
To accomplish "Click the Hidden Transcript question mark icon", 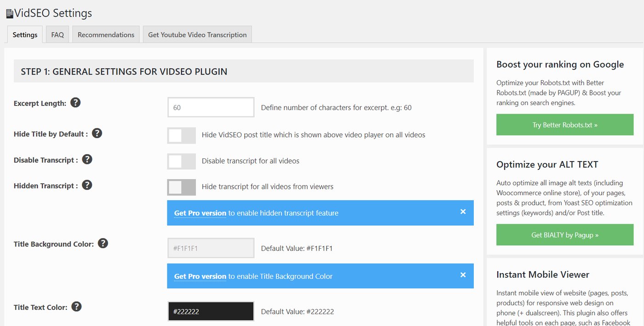I will click(x=87, y=185).
